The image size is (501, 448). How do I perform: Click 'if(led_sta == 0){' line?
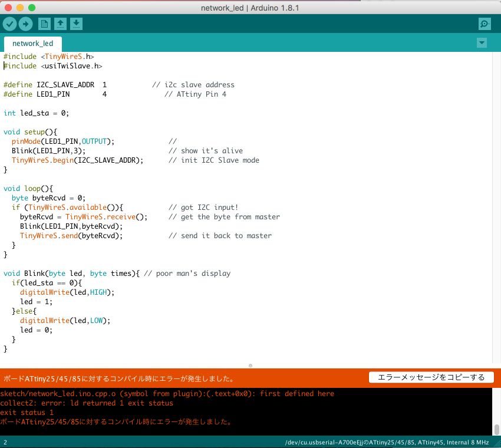(47, 283)
